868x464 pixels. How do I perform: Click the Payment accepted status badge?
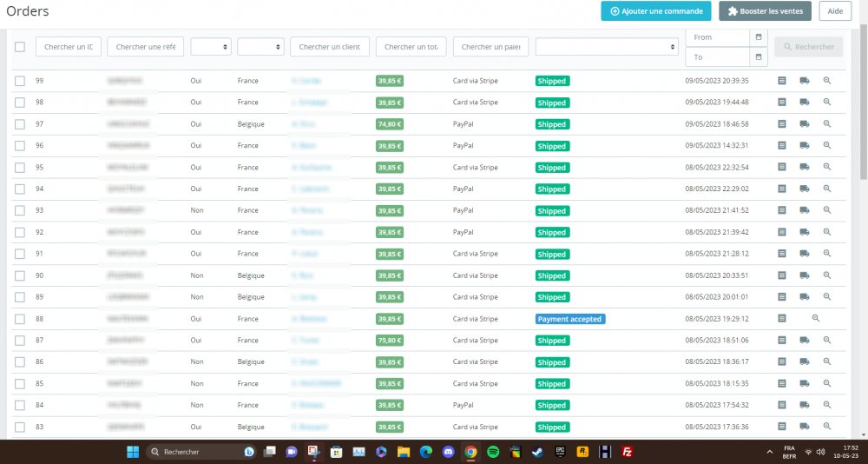[570, 319]
